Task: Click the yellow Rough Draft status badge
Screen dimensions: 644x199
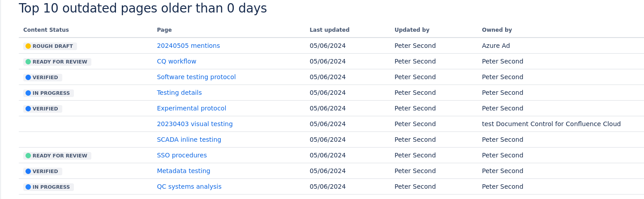Action: (50, 46)
